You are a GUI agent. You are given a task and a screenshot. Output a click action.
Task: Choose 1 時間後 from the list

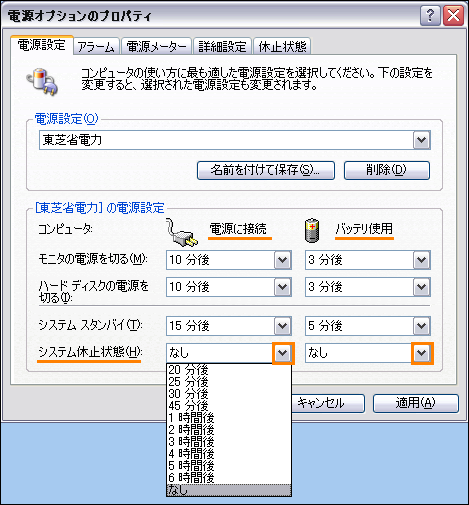tap(229, 418)
